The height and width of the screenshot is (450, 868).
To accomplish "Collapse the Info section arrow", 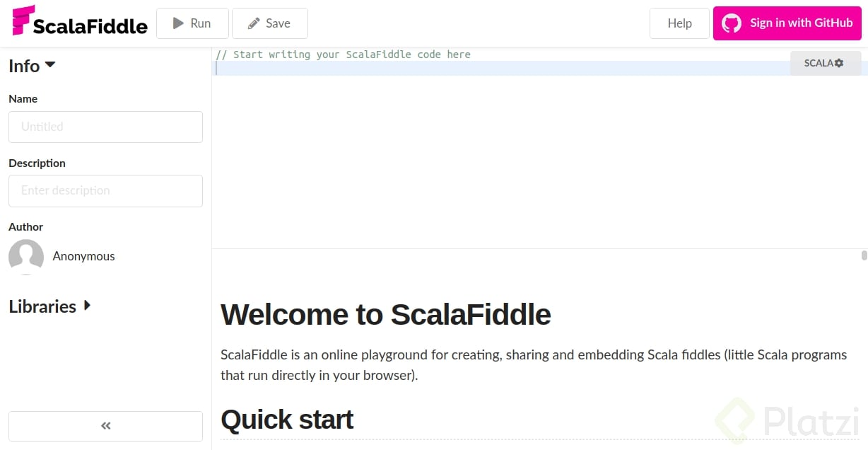I will click(50, 64).
